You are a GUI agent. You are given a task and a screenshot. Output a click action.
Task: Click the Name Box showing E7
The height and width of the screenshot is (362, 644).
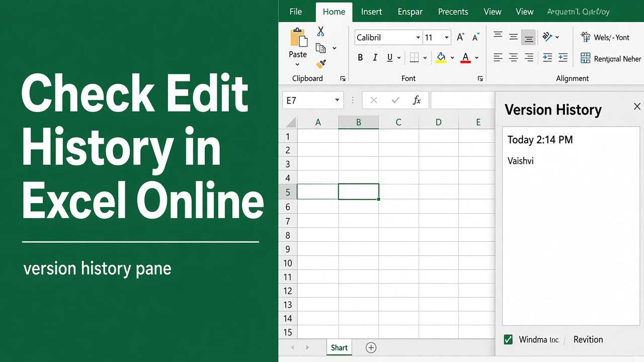tap(313, 101)
